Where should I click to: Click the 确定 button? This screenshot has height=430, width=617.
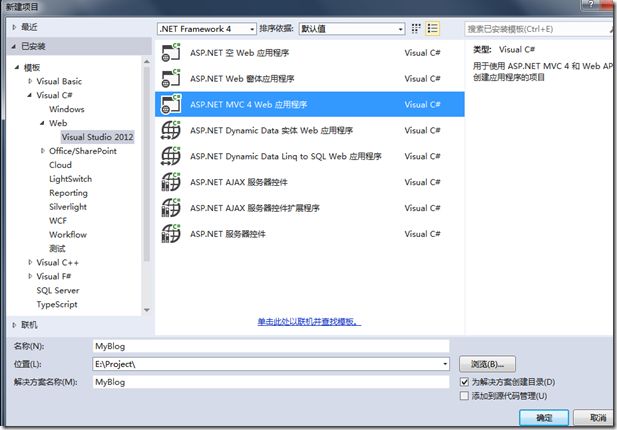pyautogui.click(x=544, y=417)
